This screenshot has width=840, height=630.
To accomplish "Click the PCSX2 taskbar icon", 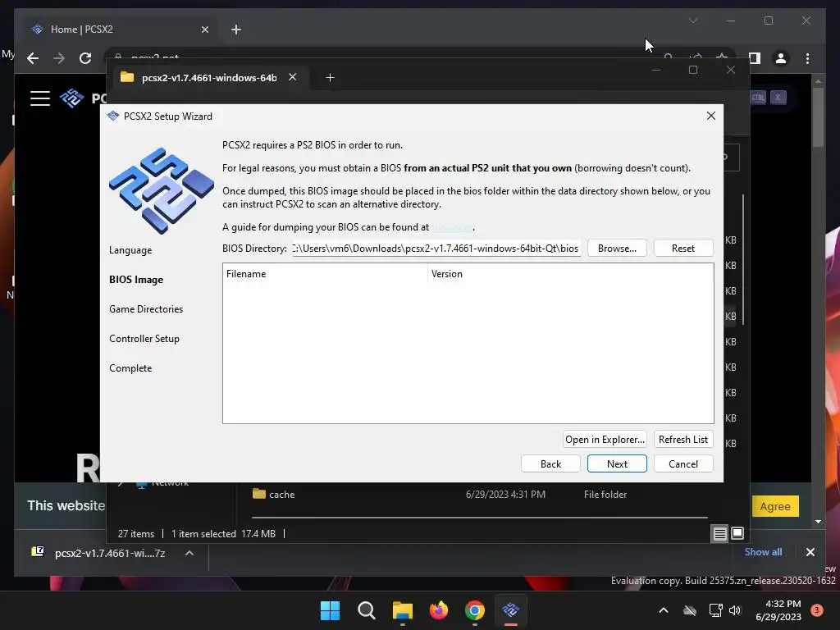I will (x=510, y=610).
